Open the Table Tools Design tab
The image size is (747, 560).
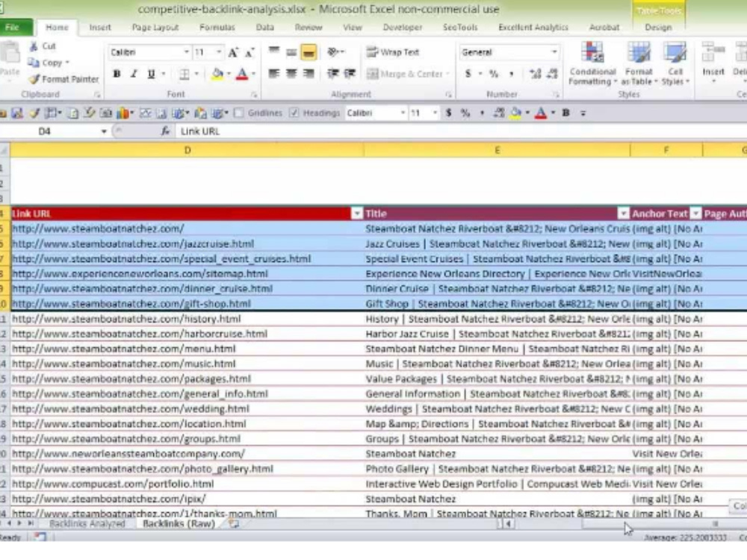(658, 28)
